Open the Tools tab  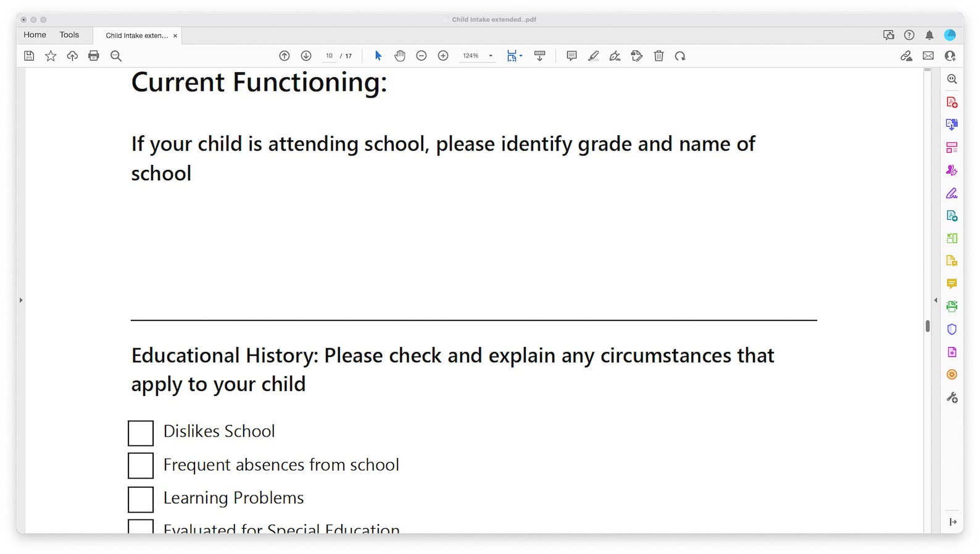coord(69,35)
